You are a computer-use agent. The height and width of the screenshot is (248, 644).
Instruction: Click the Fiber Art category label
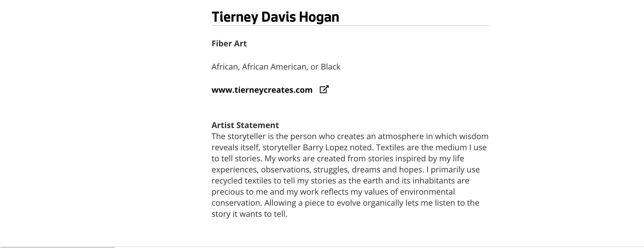[x=229, y=44]
